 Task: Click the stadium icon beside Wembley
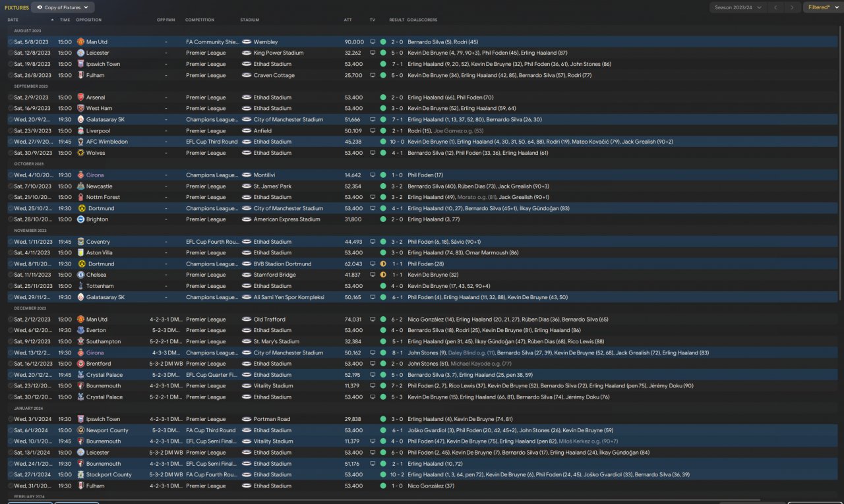click(x=247, y=42)
